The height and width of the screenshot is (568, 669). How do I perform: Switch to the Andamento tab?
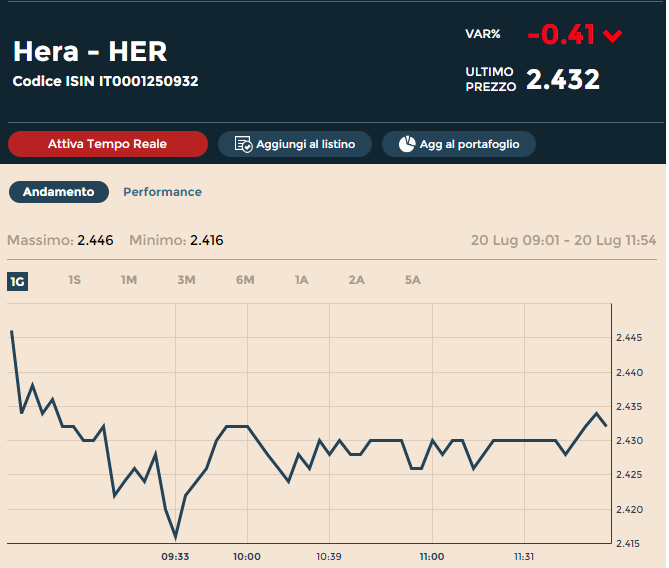(59, 192)
